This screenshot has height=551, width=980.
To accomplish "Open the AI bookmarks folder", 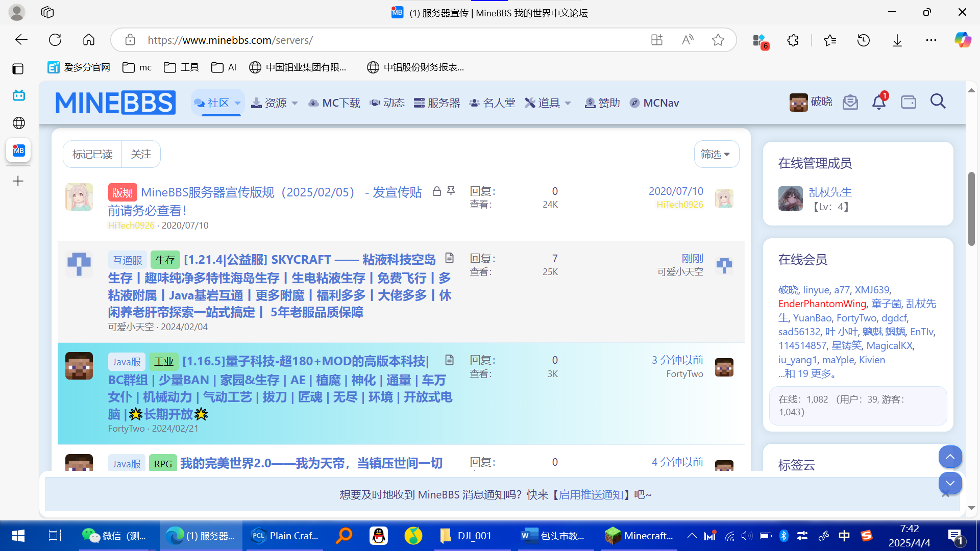I will coord(224,67).
